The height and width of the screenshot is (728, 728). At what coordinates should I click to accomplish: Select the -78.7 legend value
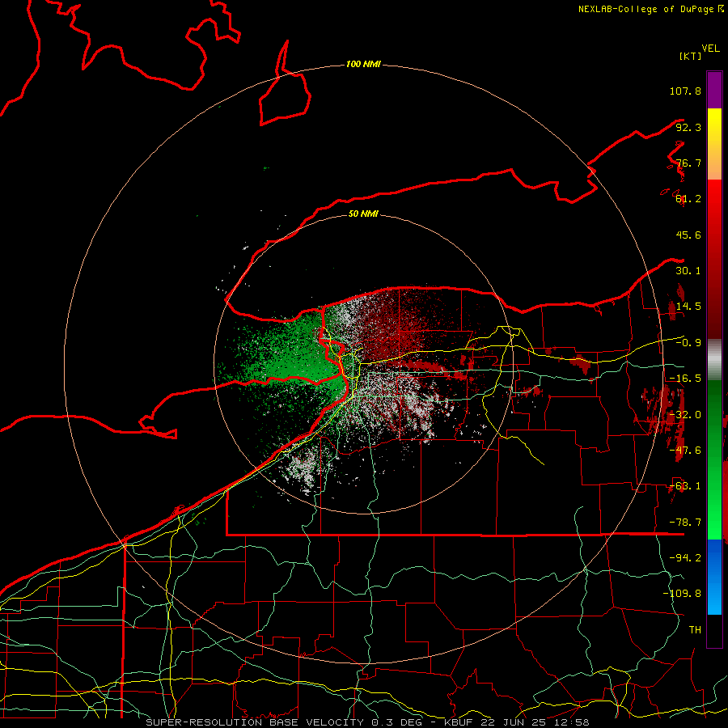tap(685, 523)
